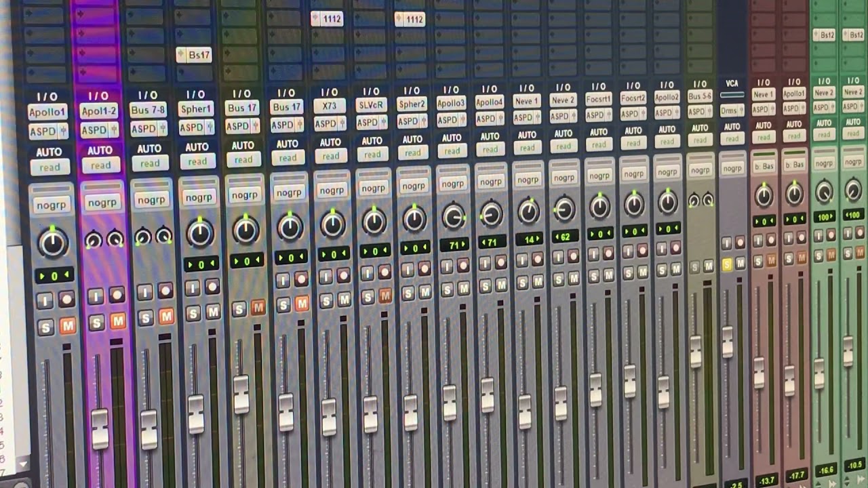Toggle mute on the Bus 7-8 track
Image resolution: width=868 pixels, height=488 pixels.
[x=166, y=317]
